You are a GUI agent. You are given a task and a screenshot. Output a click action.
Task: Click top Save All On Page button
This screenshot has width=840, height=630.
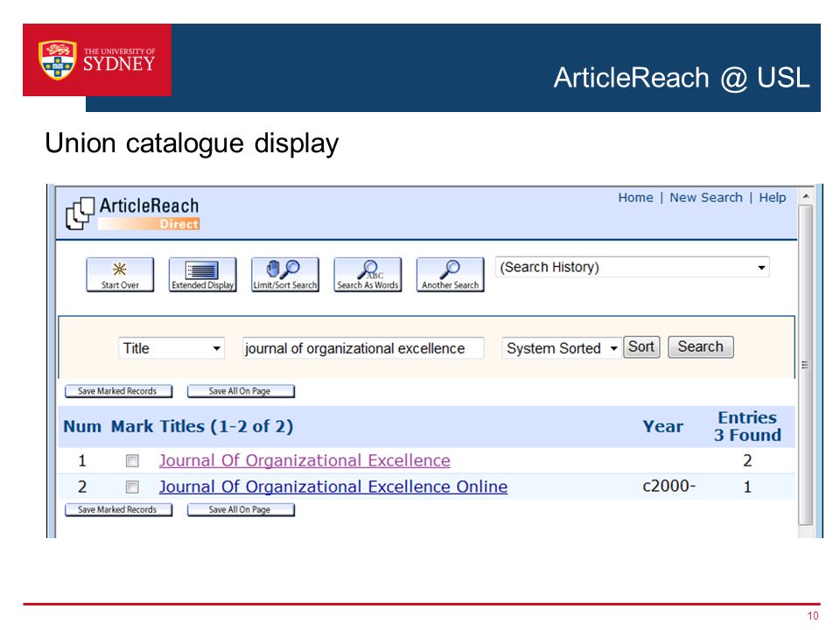(241, 391)
